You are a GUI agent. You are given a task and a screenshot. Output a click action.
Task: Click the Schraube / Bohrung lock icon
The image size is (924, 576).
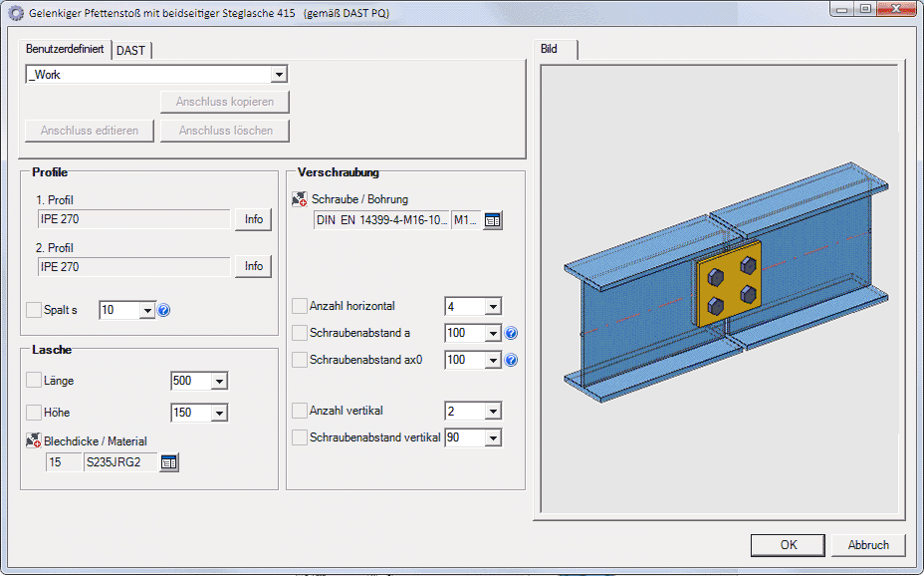click(x=300, y=199)
